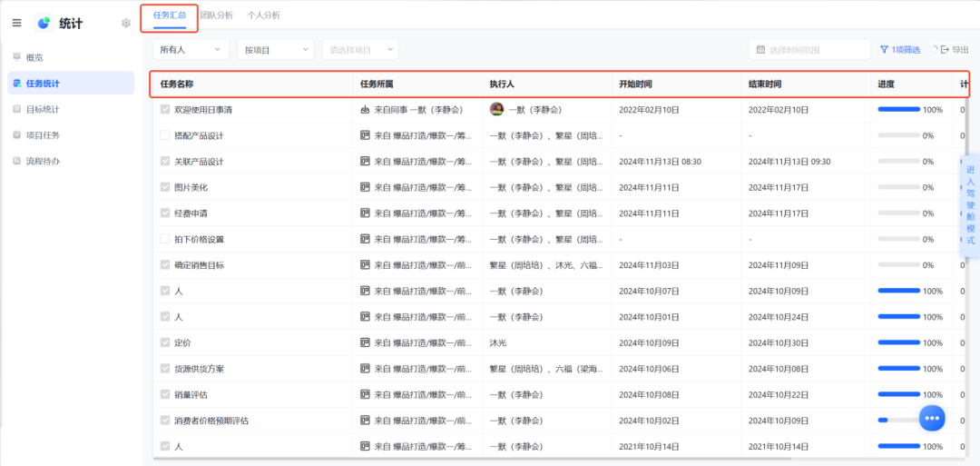Click project icon in 图片美化 row

point(365,187)
